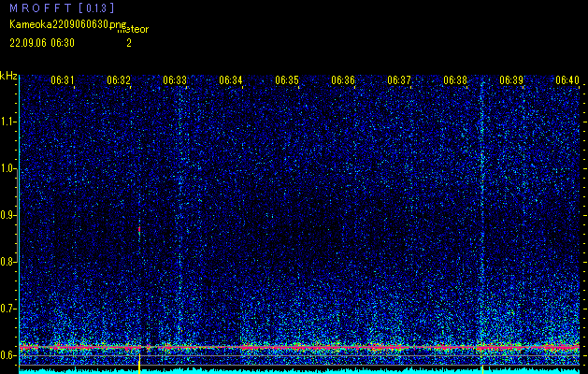Click the red carrier line above 0.6 kHz
588x374 pixels.
300,348
